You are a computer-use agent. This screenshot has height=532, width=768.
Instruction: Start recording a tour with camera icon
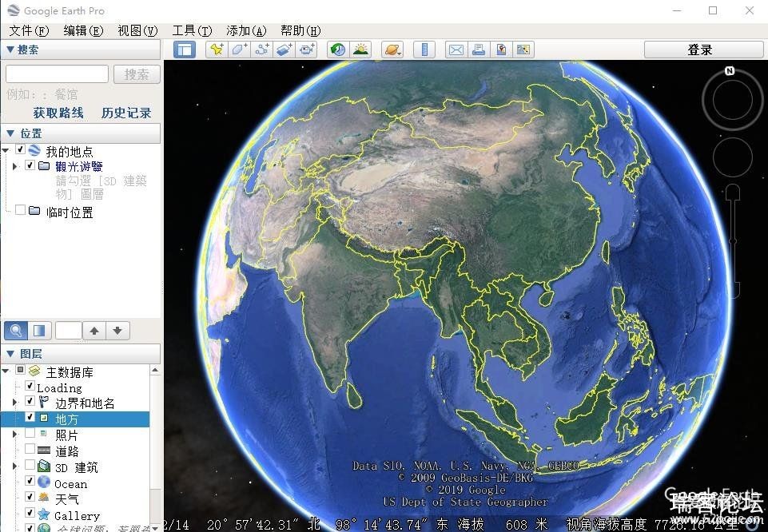click(307, 50)
